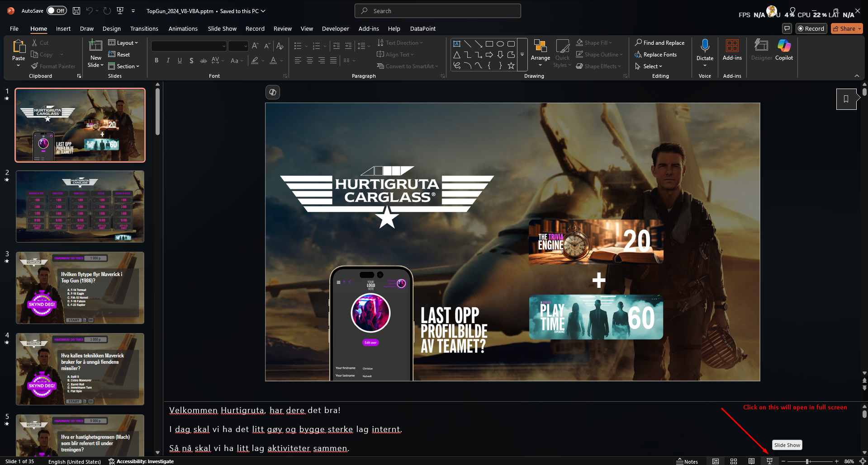Click the Save icon in title bar
Viewport: 868px width, 465px height.
[76, 10]
